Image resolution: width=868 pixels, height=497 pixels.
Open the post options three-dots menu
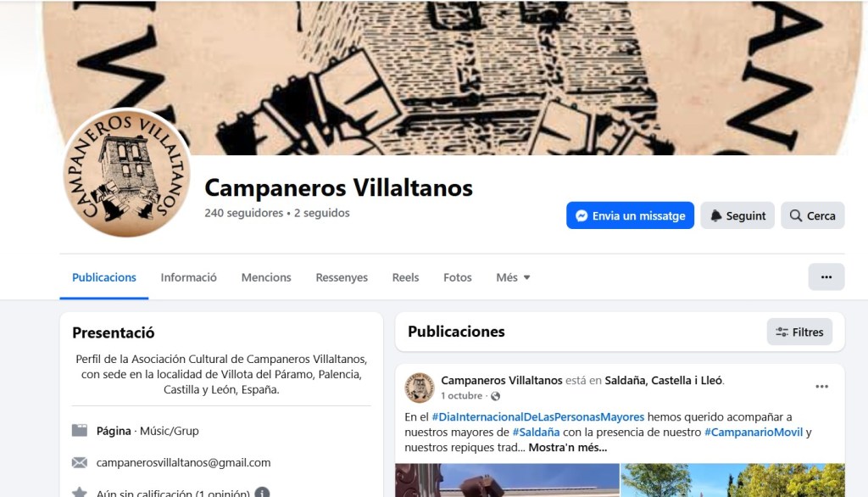[821, 387]
